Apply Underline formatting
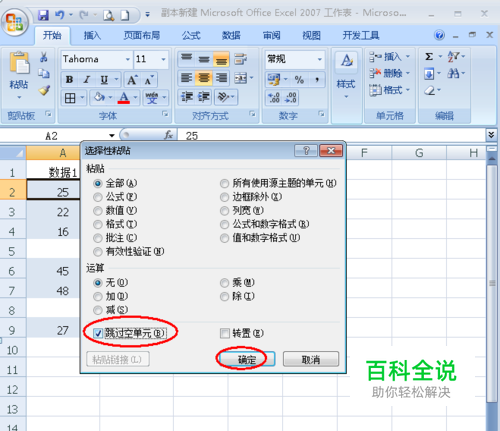The image size is (500, 431). pyautogui.click(x=104, y=79)
